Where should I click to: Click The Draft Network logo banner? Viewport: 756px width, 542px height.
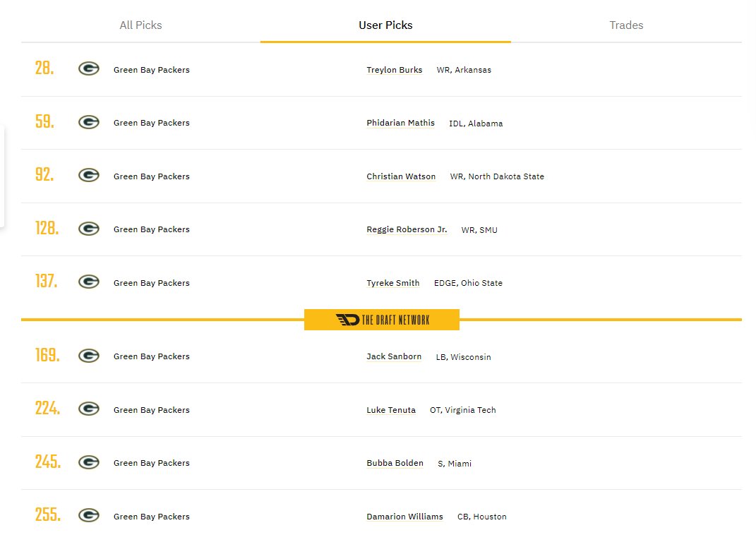click(382, 320)
